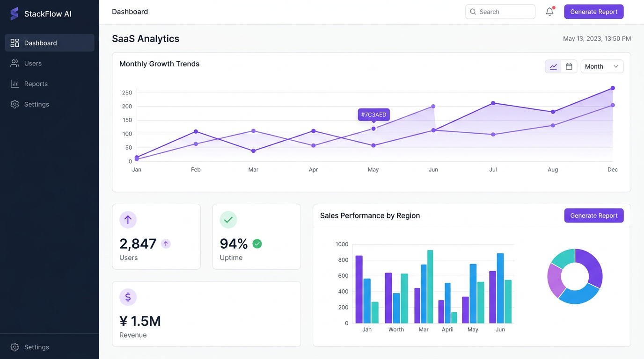Click the small trend arrow beside 2,847
The image size is (644, 359).
166,244
